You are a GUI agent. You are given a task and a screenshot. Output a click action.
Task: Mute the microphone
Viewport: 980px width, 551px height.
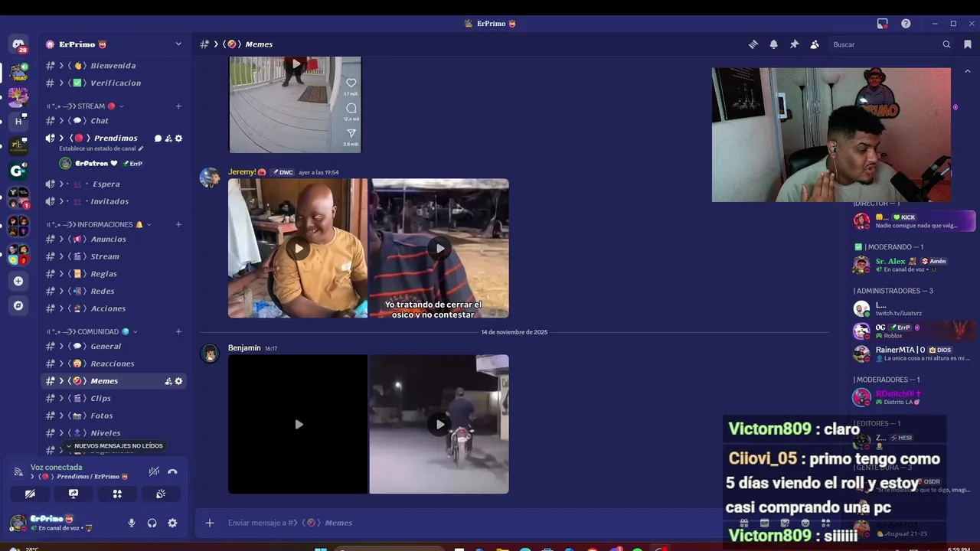point(132,523)
